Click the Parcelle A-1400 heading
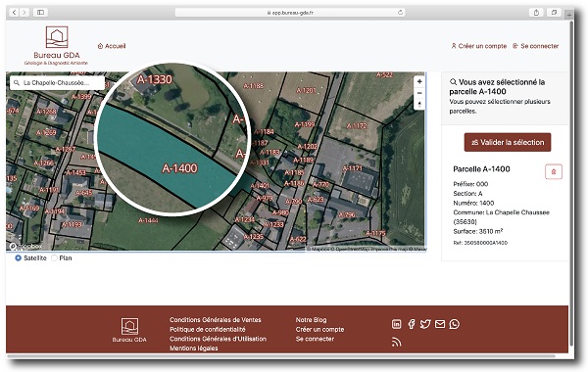Viewport: 588px width, 372px height. [x=481, y=169]
